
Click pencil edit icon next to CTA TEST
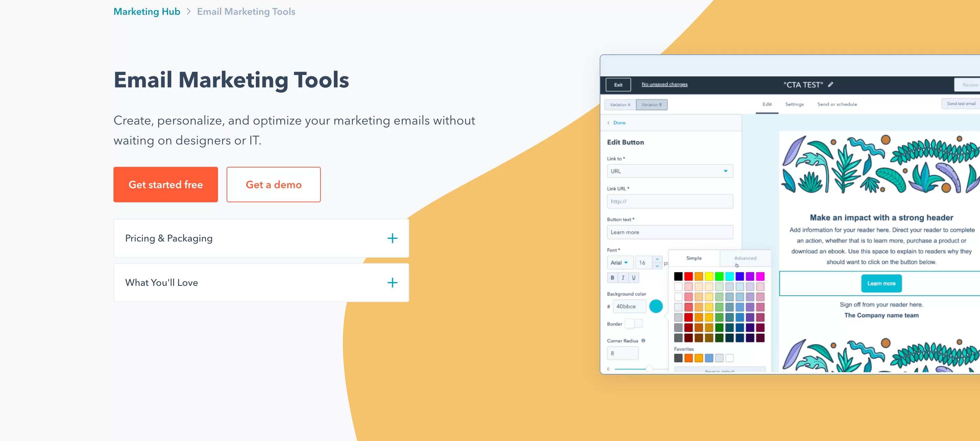830,85
